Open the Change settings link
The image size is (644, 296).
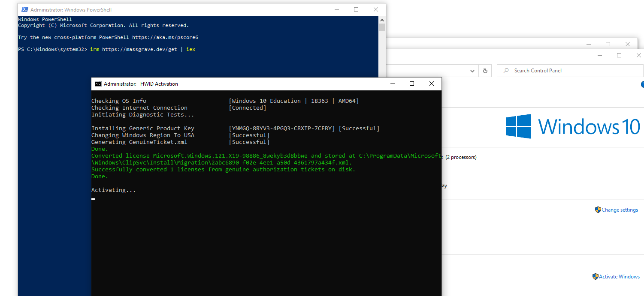620,210
